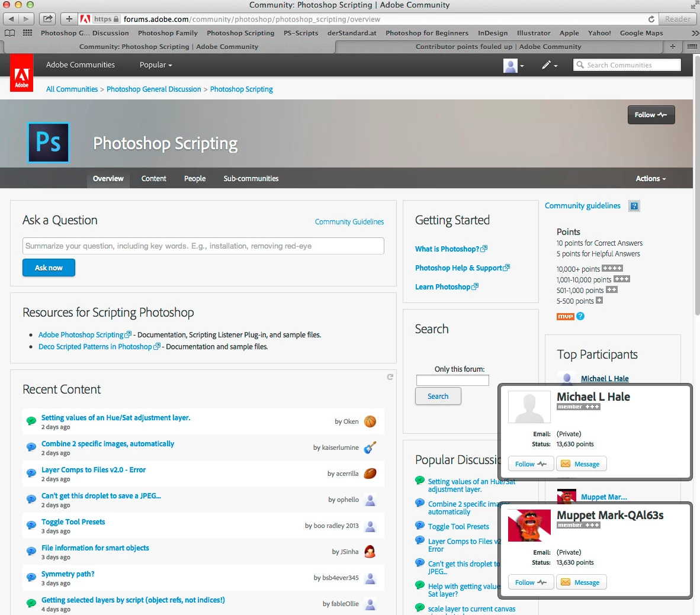Show more bookmarks with double chevron
This screenshot has width=700, height=615.
pyautogui.click(x=695, y=33)
